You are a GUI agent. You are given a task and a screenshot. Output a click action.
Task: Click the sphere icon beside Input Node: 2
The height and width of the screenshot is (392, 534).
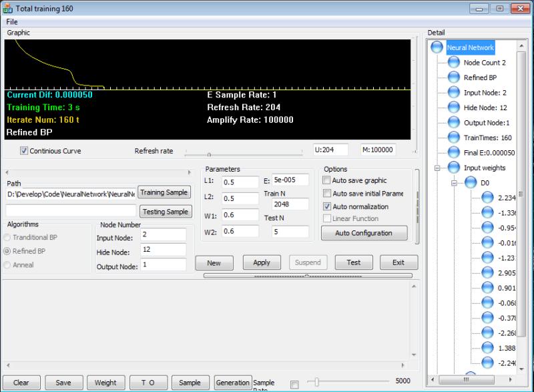tap(454, 92)
